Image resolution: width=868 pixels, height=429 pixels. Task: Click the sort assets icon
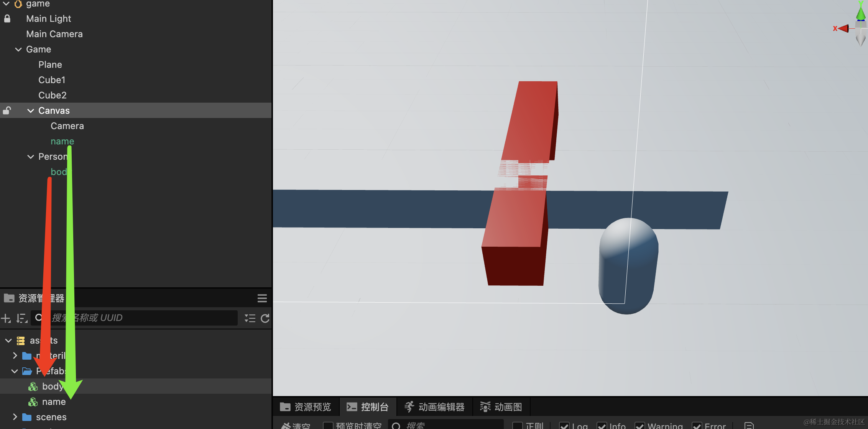[x=22, y=318]
